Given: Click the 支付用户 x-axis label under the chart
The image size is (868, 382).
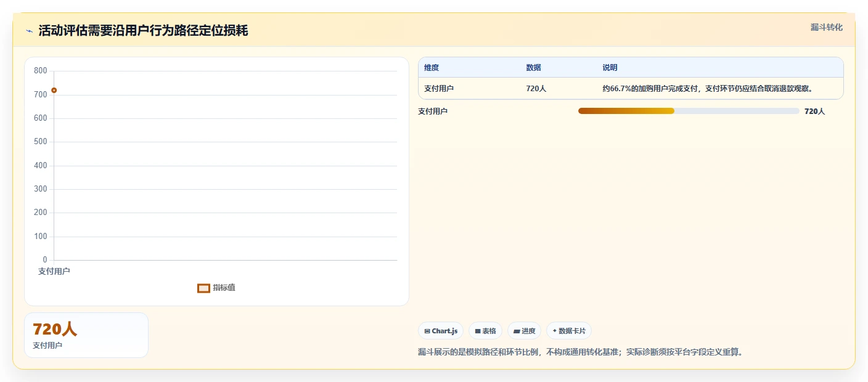Looking at the screenshot, I should pyautogui.click(x=54, y=271).
